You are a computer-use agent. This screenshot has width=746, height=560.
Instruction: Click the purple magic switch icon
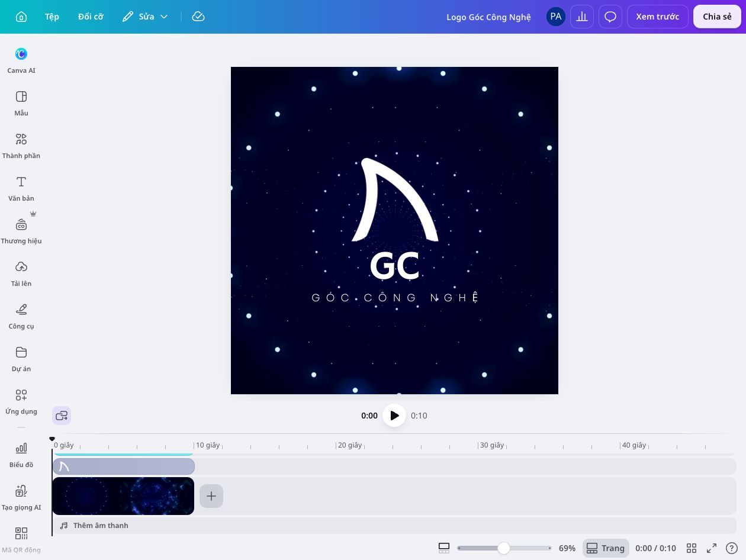click(62, 416)
